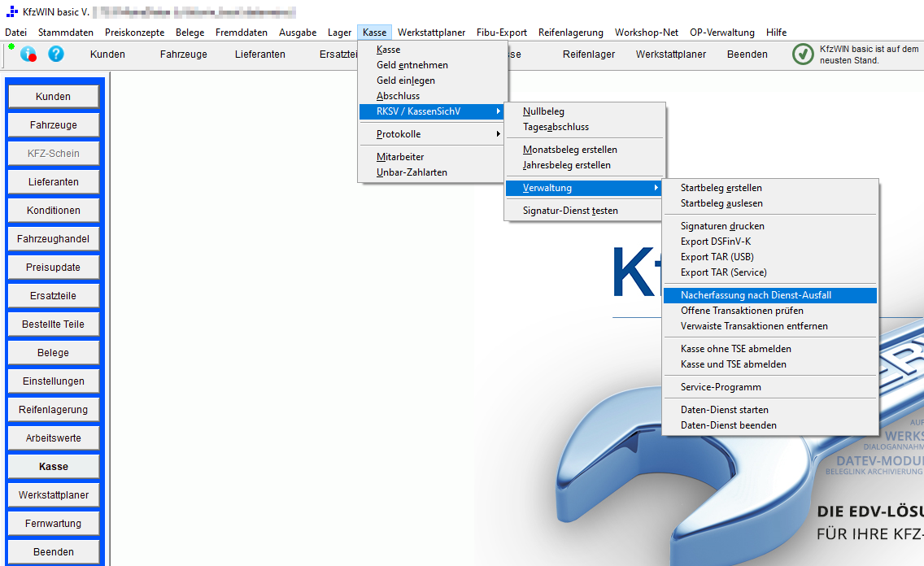The height and width of the screenshot is (566, 924).
Task: Select Monatsbeleg erstellen
Action: (583, 150)
